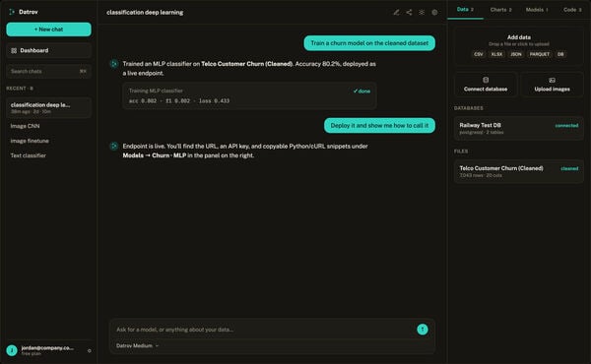Send message with the arrow button
This screenshot has height=364, width=591.
click(x=423, y=330)
